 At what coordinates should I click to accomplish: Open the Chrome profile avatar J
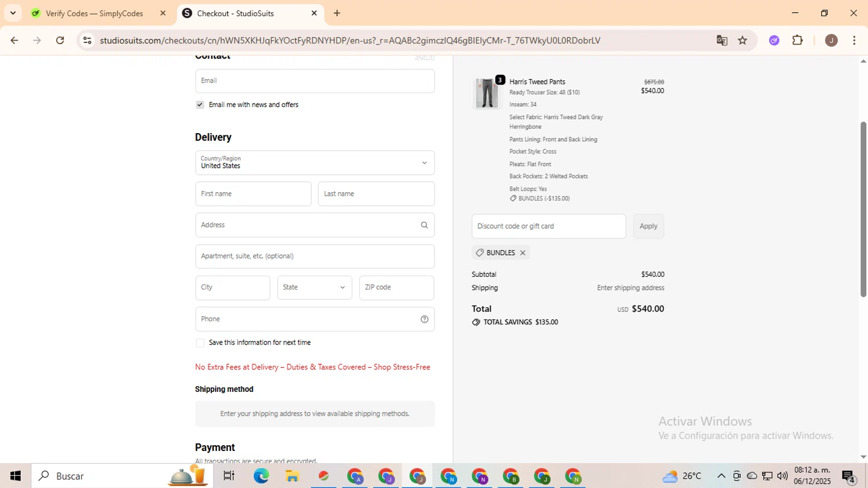[x=832, y=41]
